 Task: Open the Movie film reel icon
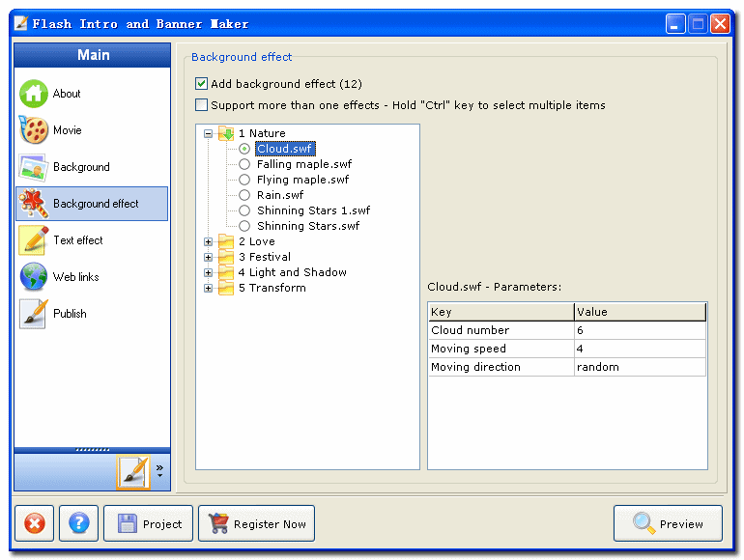34,130
